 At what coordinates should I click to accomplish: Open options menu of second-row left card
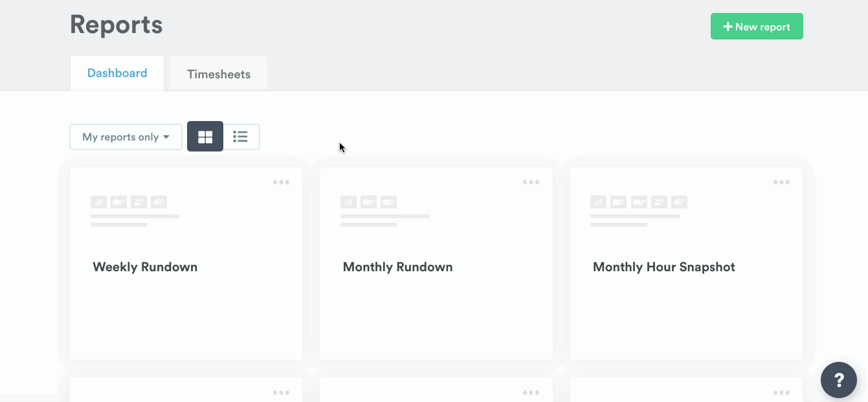click(281, 392)
